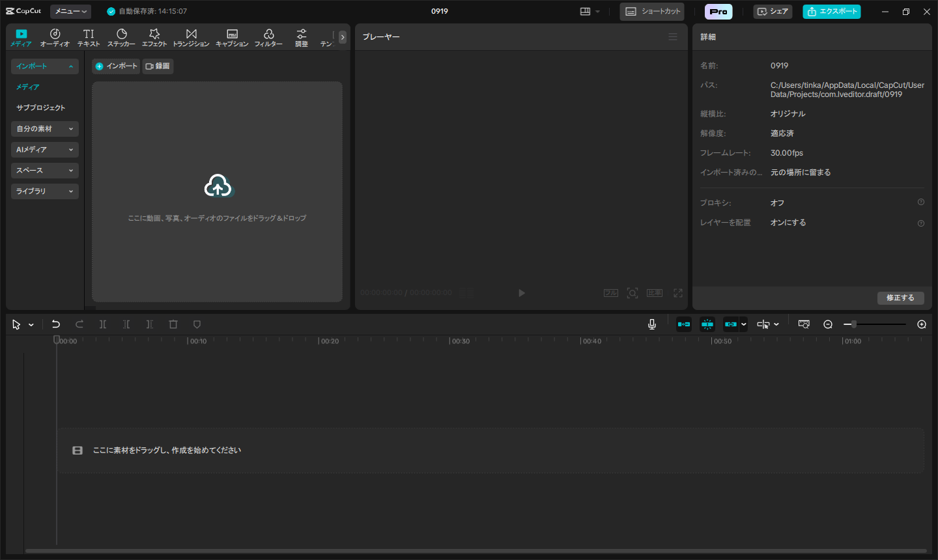This screenshot has height=560, width=938.
Task: Toggle the linkage button in timeline toolbar
Action: point(731,324)
